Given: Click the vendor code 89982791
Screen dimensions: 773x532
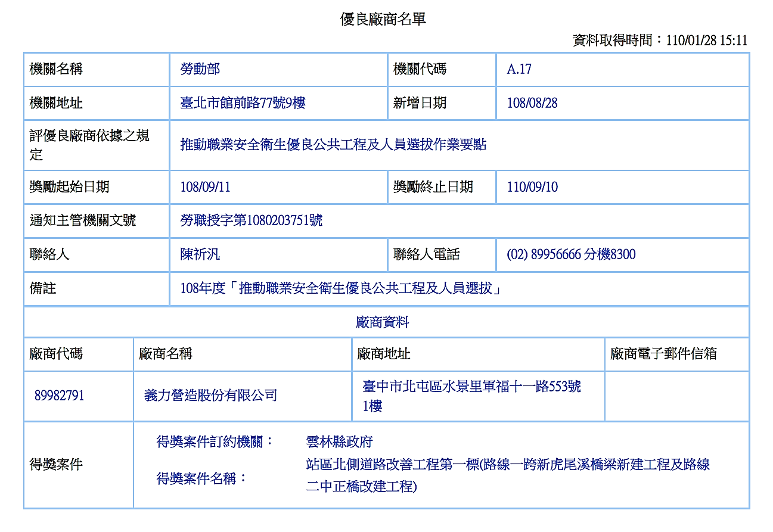Looking at the screenshot, I should [x=59, y=396].
